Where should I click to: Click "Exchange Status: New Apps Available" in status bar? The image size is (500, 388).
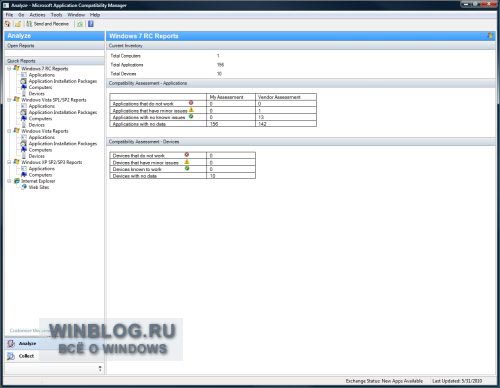tap(384, 381)
